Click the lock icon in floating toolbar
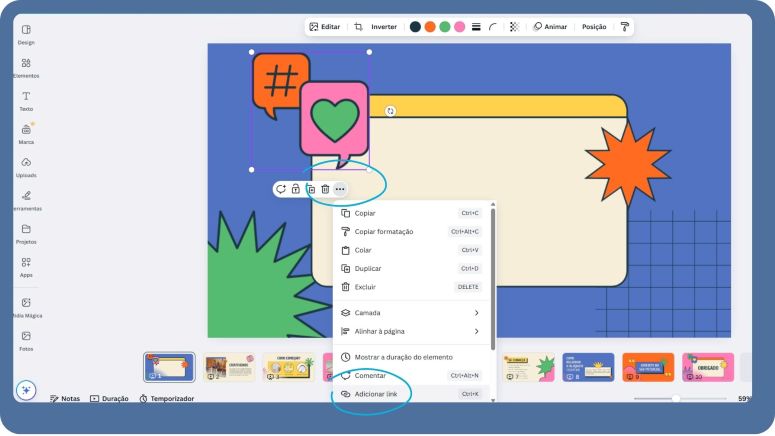Screen dimensions: 775x436 pyautogui.click(x=296, y=189)
